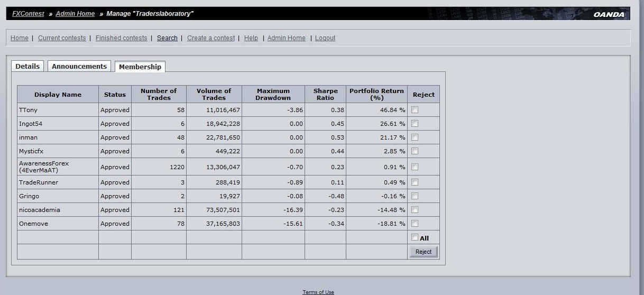The width and height of the screenshot is (644, 295).
Task: Click the OANDA logo in header
Action: [609, 14]
